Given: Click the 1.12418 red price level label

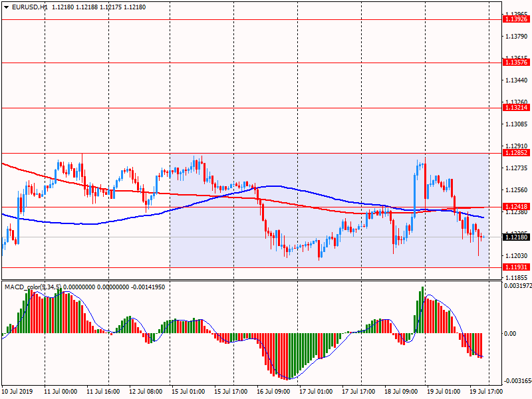Looking at the screenshot, I should (516, 207).
